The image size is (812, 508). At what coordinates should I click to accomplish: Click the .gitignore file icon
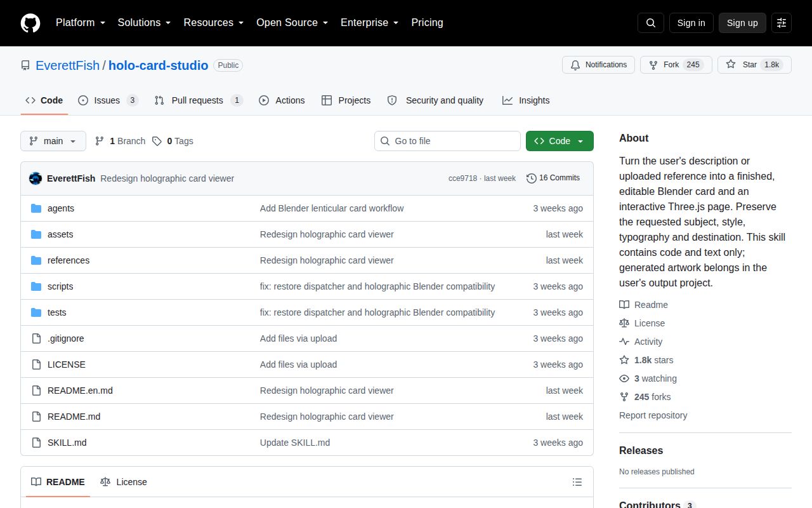36,338
